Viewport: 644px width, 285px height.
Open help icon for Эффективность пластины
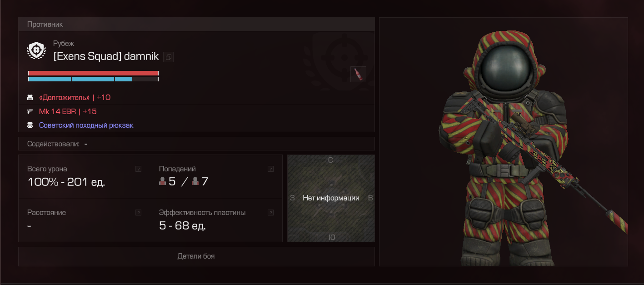[x=270, y=212]
